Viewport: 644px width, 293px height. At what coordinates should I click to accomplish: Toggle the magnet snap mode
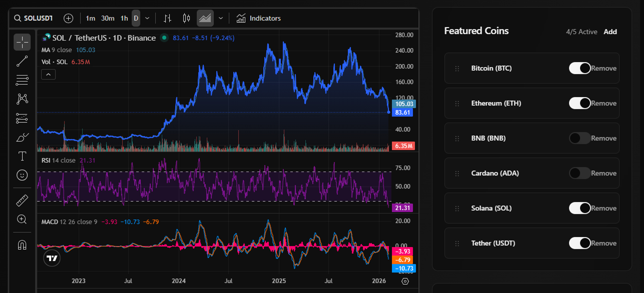pos(22,245)
